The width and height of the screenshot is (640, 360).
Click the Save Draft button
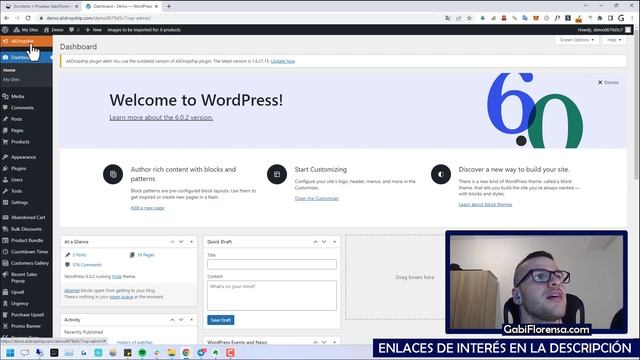pos(221,320)
